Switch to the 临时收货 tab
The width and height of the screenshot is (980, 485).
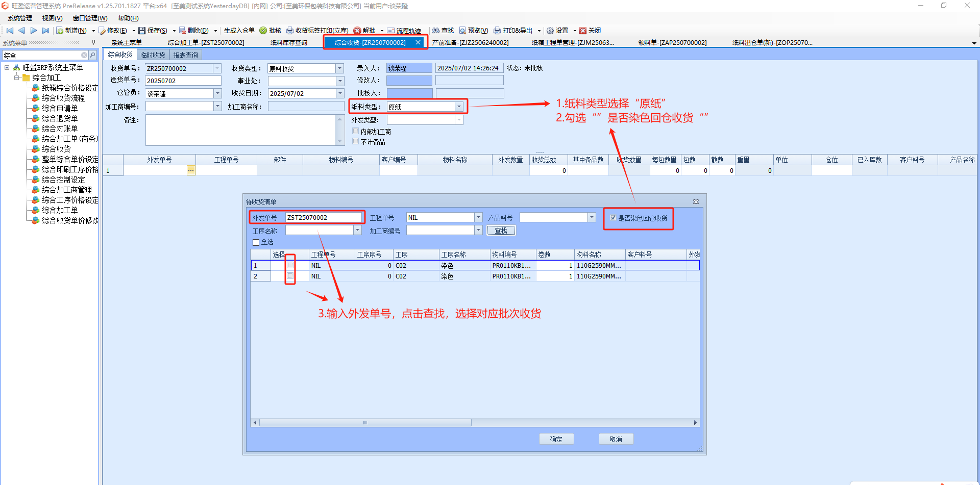[153, 55]
